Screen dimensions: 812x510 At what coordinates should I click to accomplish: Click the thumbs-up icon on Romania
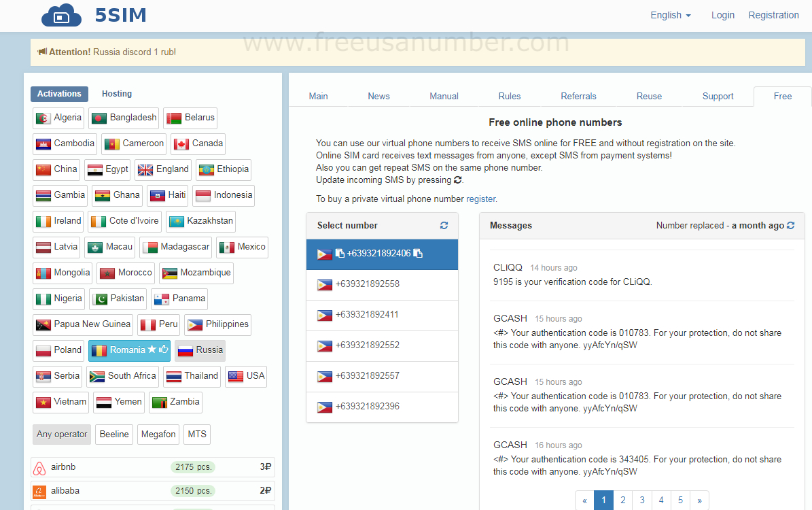point(163,350)
